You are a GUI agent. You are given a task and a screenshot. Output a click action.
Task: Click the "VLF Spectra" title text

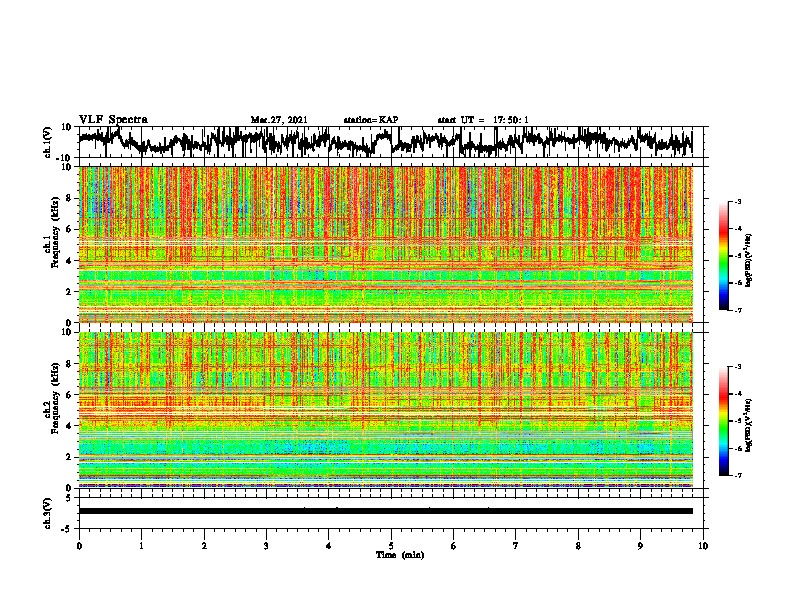point(113,120)
